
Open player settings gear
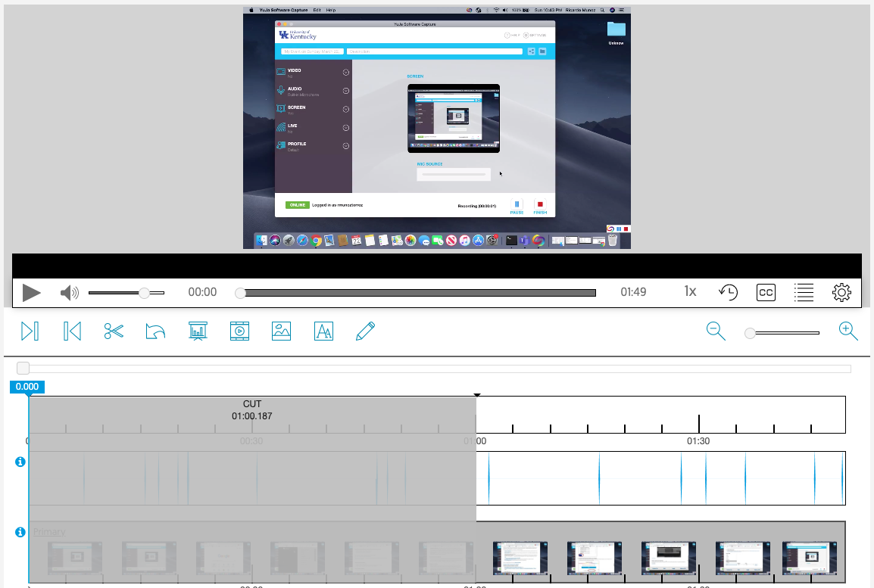pos(841,292)
